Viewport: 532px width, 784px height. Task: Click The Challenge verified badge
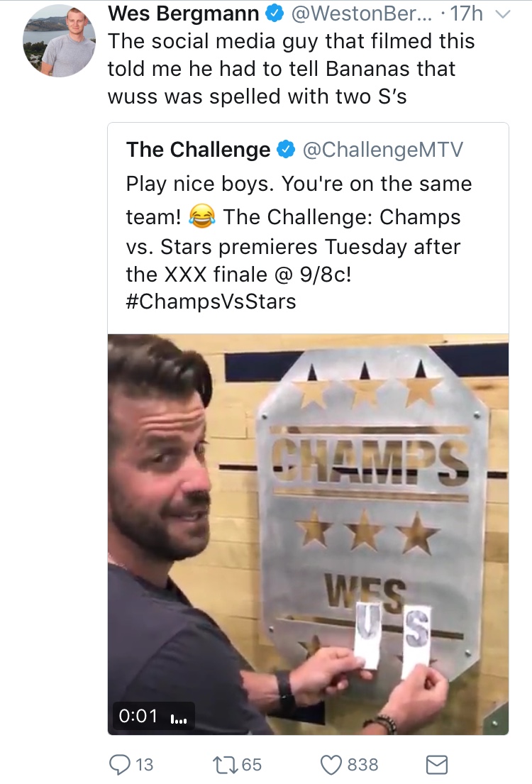(286, 150)
